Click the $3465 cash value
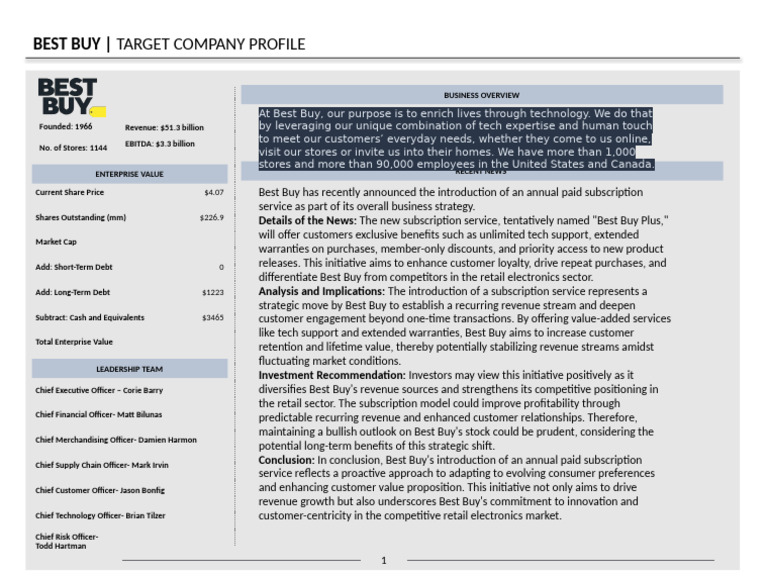 [213, 317]
